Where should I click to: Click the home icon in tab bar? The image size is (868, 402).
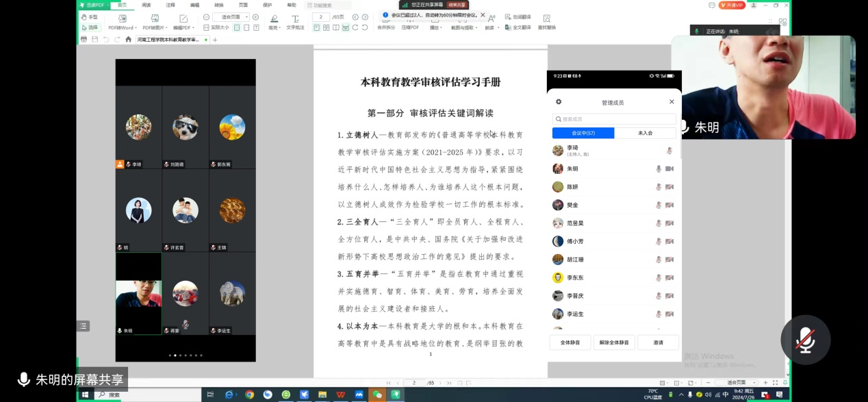pyautogui.click(x=128, y=40)
